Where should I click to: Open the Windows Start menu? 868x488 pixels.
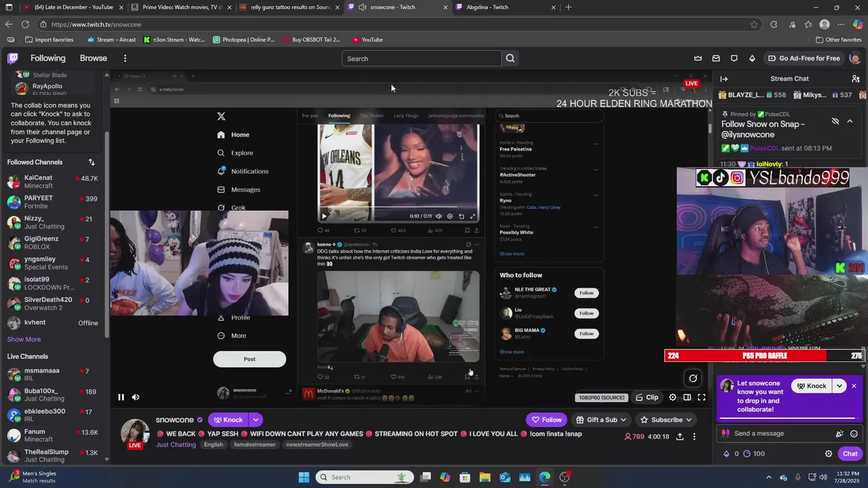tap(304, 477)
